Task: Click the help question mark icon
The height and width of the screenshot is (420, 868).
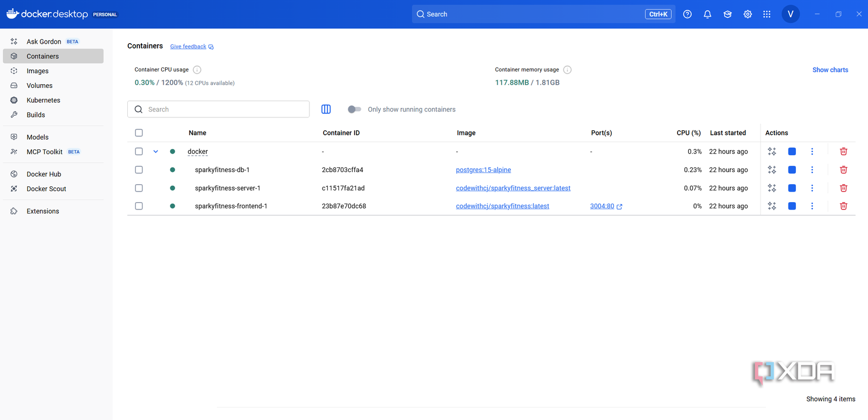Action: [x=687, y=14]
